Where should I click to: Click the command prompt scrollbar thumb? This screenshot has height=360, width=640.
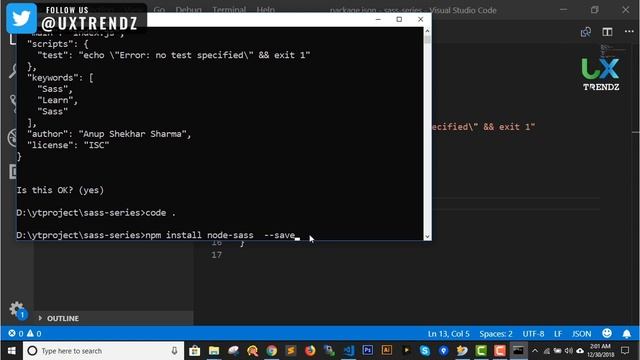tap(427, 40)
